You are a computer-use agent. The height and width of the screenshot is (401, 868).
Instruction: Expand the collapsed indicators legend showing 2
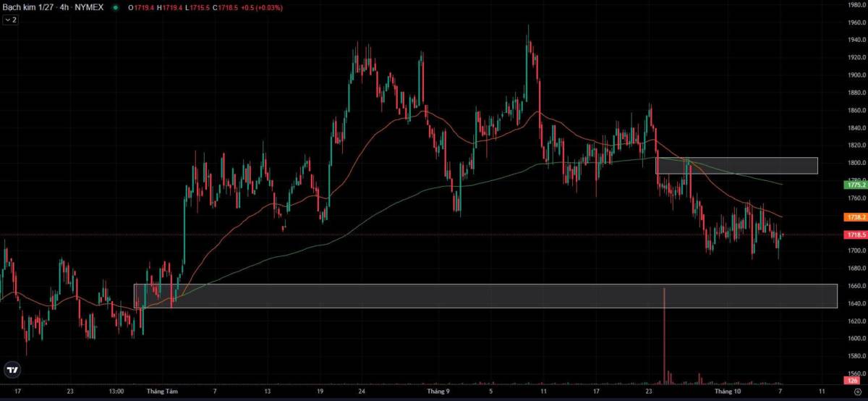(x=11, y=20)
